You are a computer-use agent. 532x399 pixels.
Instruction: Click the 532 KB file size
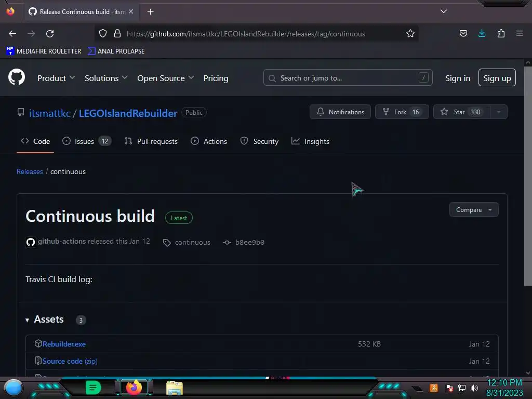click(369, 344)
